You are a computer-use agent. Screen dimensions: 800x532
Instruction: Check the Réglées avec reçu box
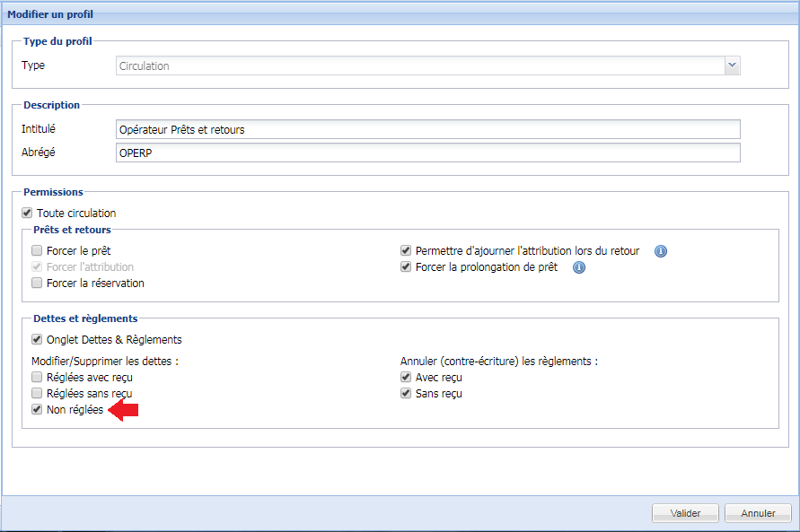pos(37,378)
